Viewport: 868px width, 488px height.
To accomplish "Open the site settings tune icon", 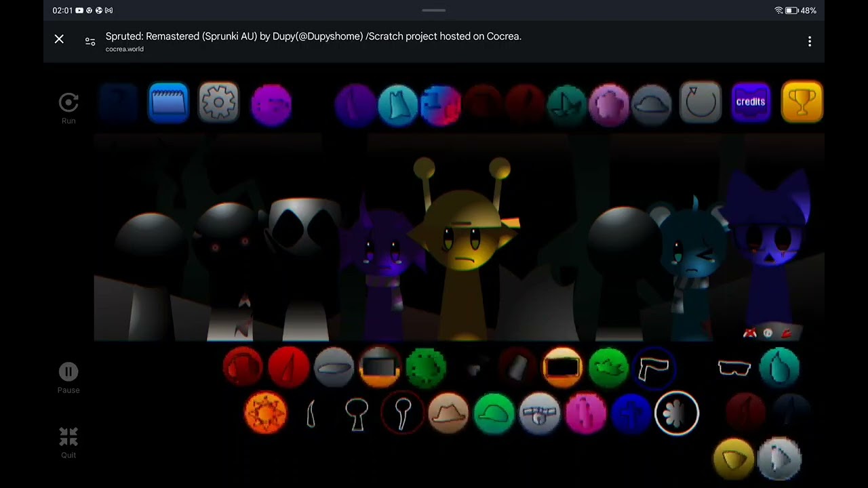I will pos(90,41).
